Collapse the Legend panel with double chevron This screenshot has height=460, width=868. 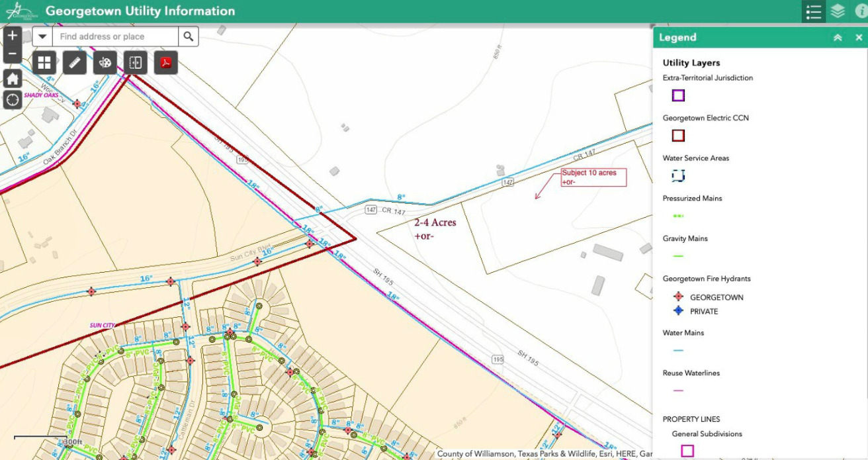(x=838, y=38)
